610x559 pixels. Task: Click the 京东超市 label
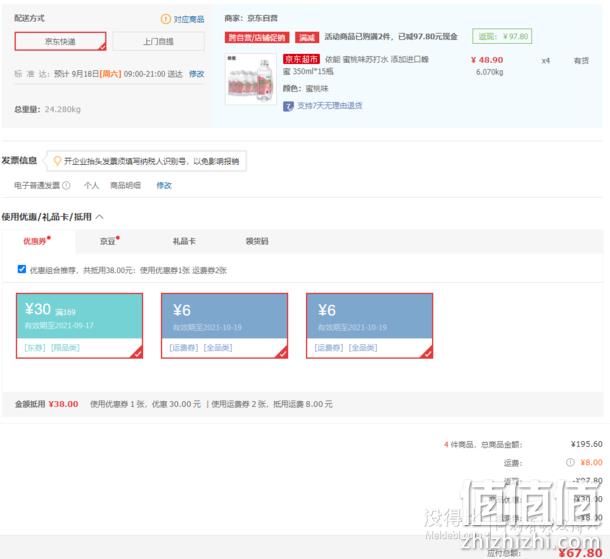pos(301,59)
